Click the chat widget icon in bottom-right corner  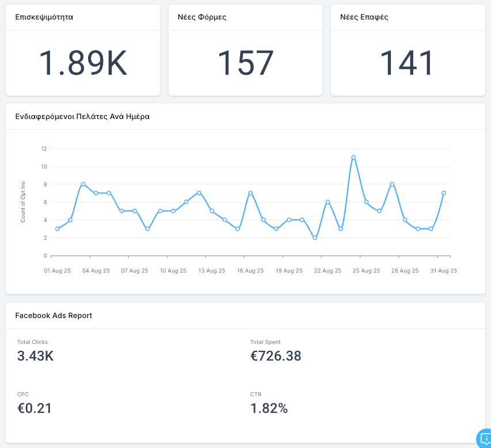coord(484,439)
